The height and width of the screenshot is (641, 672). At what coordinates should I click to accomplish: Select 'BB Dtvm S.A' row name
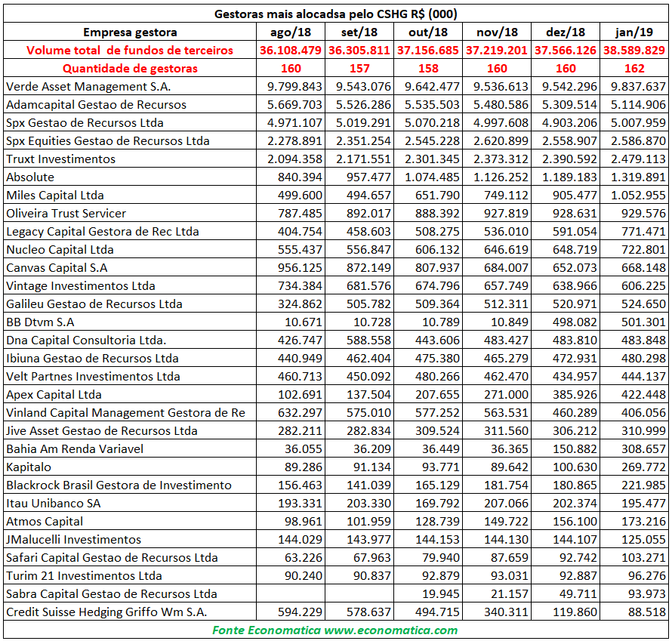click(x=40, y=322)
